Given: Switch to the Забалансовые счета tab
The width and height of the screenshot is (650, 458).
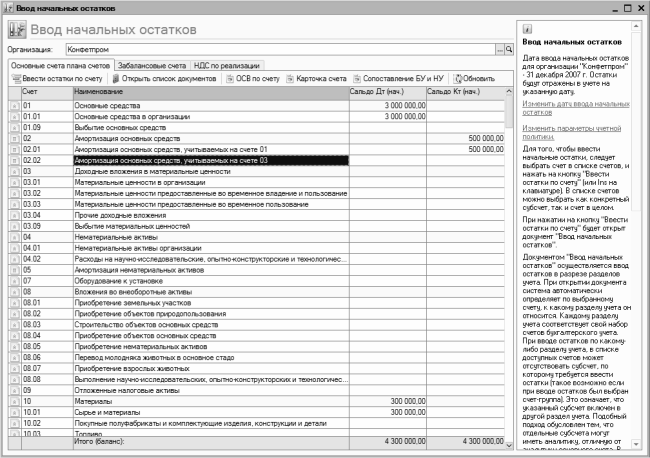Looking at the screenshot, I should 152,65.
